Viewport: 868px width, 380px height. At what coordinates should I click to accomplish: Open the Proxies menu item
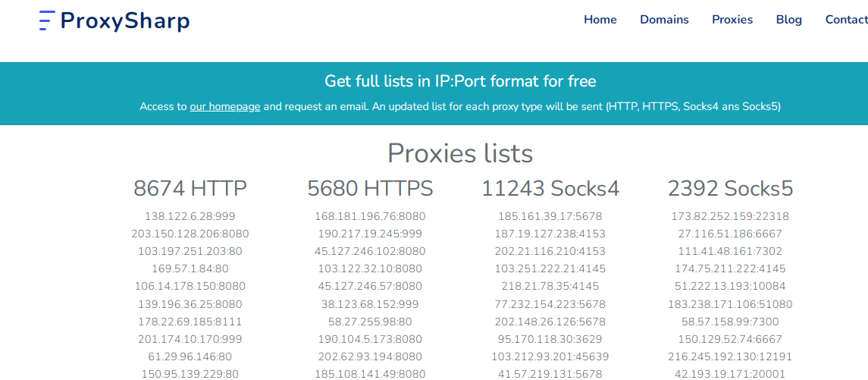coord(732,20)
